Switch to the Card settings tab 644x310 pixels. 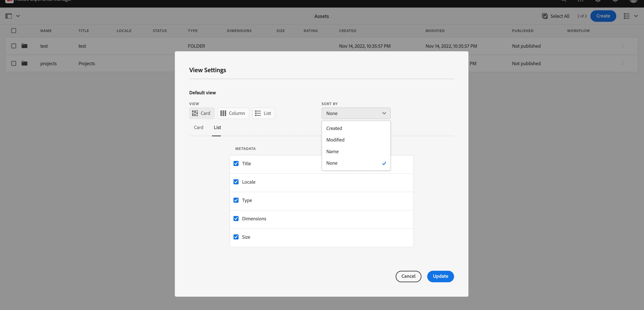coord(198,128)
